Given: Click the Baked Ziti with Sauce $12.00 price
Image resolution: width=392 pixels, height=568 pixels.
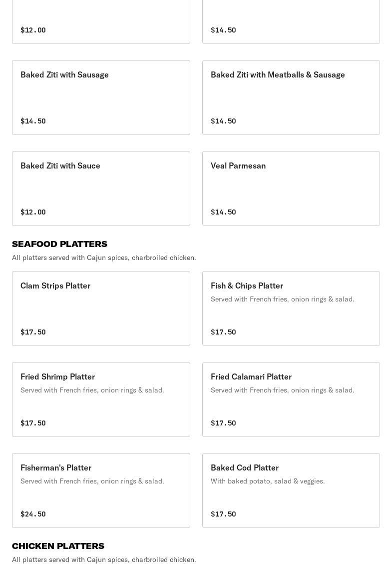Looking at the screenshot, I should click(33, 212).
